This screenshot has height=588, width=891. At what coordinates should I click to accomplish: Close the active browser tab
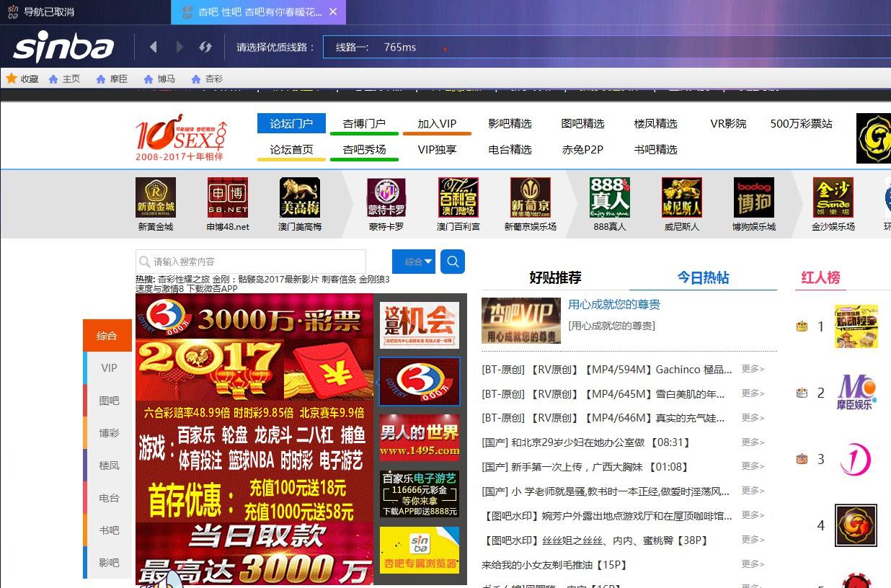tap(332, 12)
